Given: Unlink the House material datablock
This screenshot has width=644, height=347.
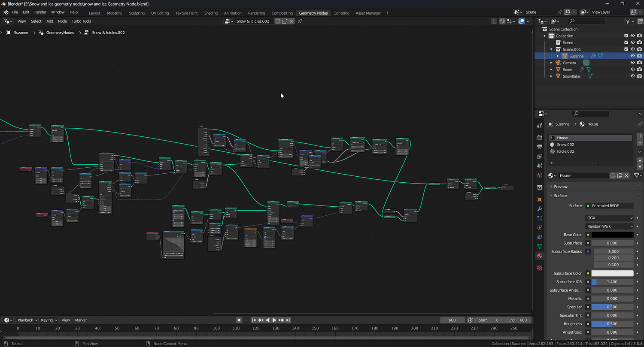Looking at the screenshot, I should (626, 175).
